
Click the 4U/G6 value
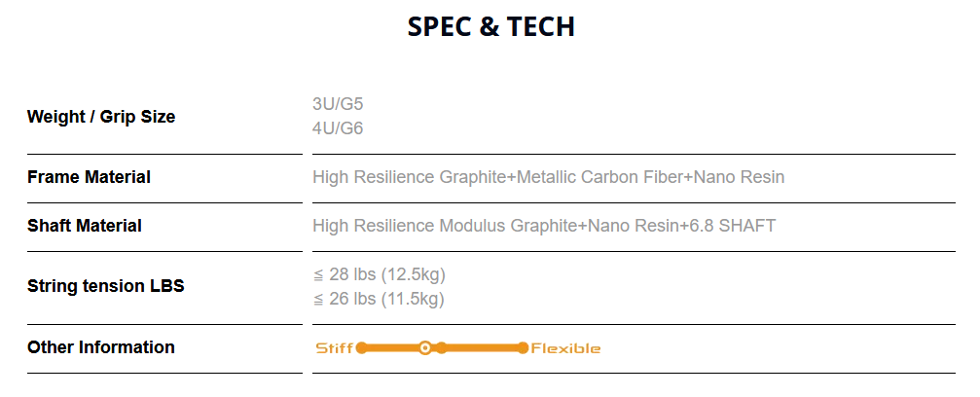pyautogui.click(x=338, y=128)
